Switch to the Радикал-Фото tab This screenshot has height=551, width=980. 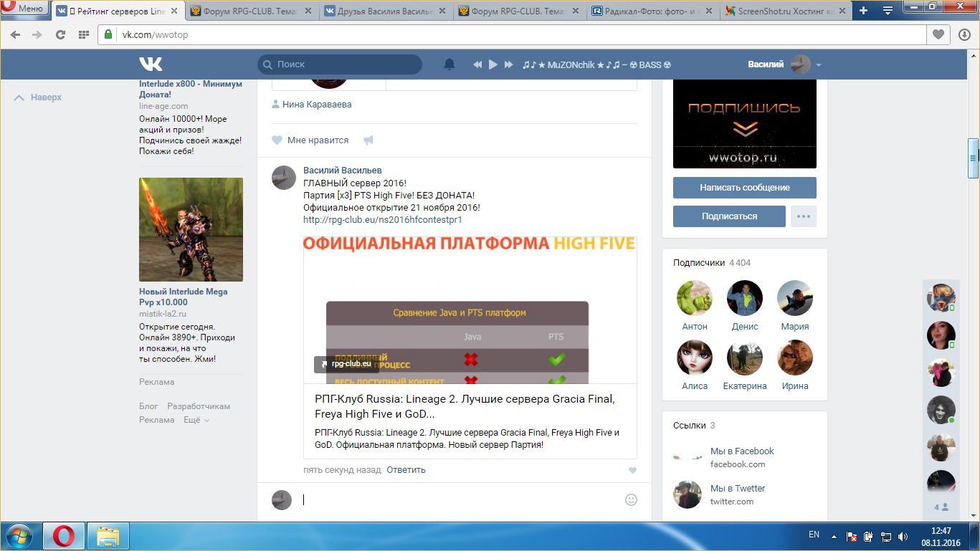[652, 11]
